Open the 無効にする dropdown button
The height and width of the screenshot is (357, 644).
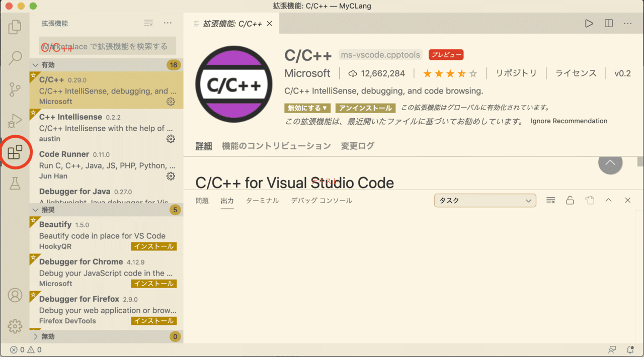pyautogui.click(x=307, y=108)
